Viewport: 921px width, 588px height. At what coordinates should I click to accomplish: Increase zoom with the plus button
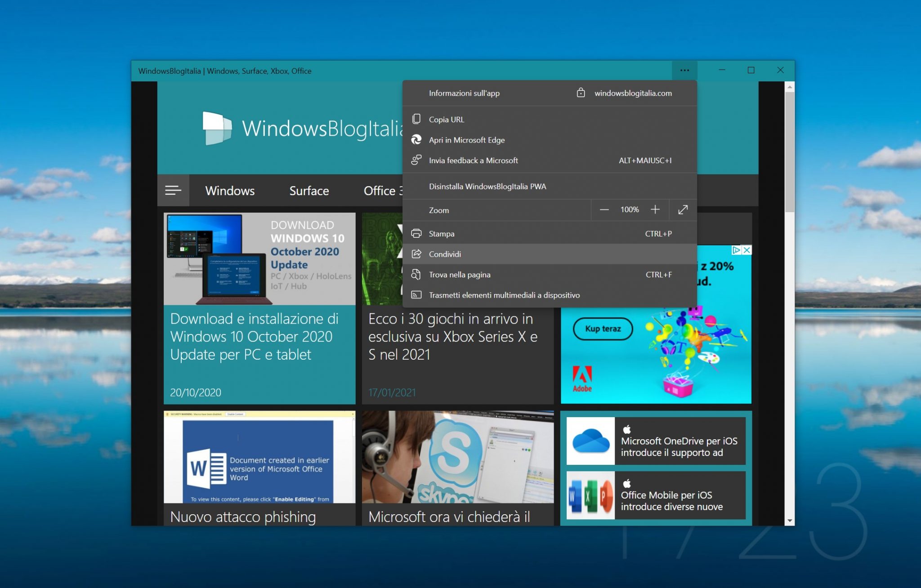pyautogui.click(x=655, y=209)
